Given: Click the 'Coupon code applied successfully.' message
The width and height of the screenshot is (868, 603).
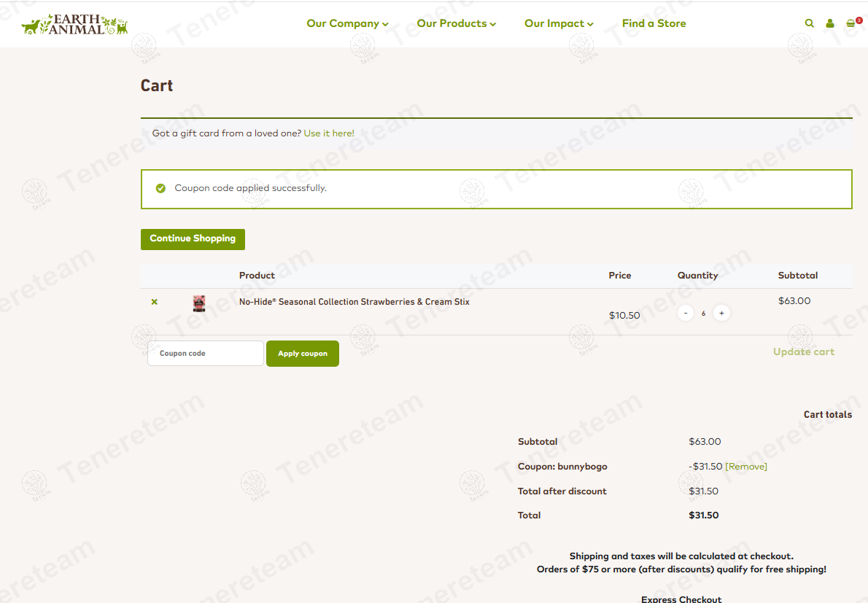Looking at the screenshot, I should [x=250, y=188].
